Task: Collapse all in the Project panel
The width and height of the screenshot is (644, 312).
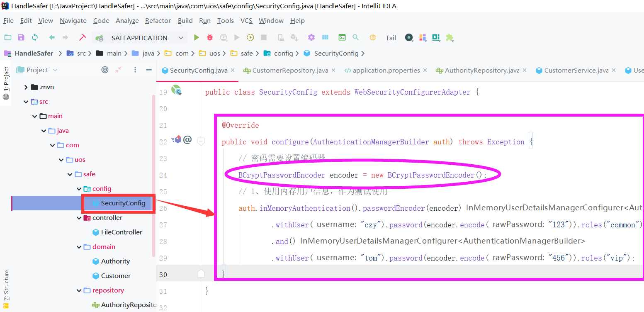Action: (118, 70)
